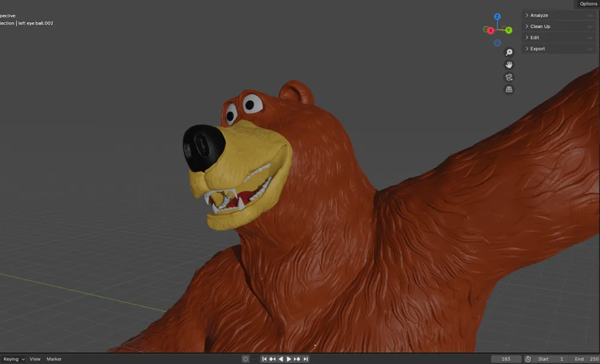Expand the Edit panel
Screen dimensions: 600x364
tap(559, 37)
